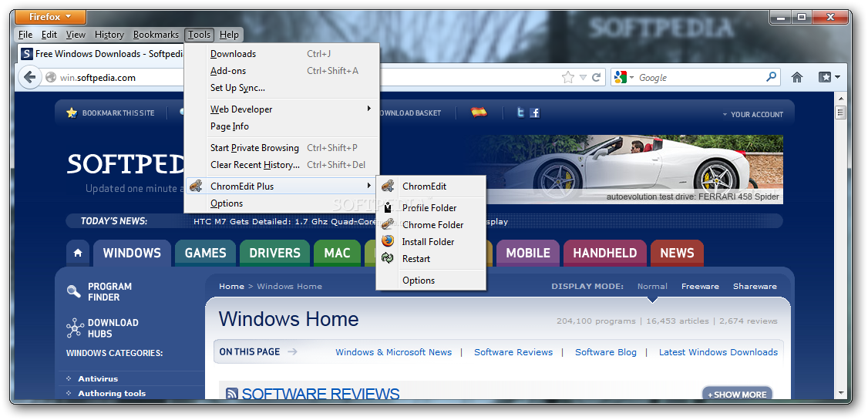Open the Authoring tools category
Image resolution: width=868 pixels, height=420 pixels.
[112, 393]
